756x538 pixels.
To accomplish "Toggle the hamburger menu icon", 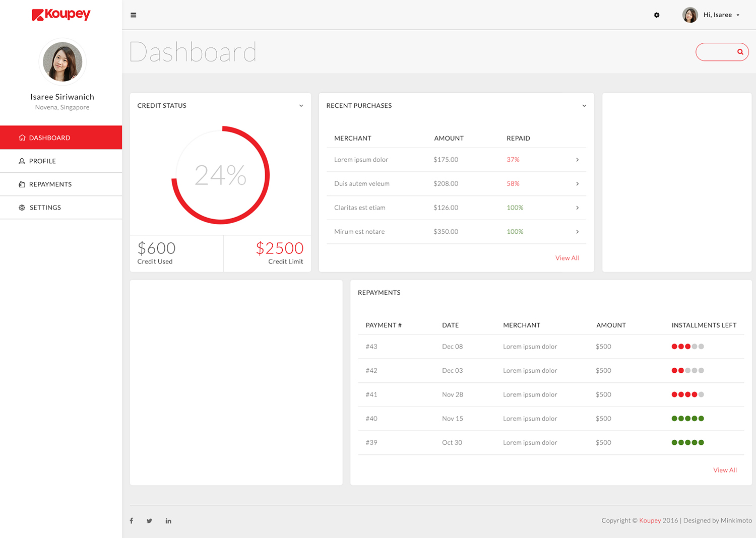I will pyautogui.click(x=134, y=15).
